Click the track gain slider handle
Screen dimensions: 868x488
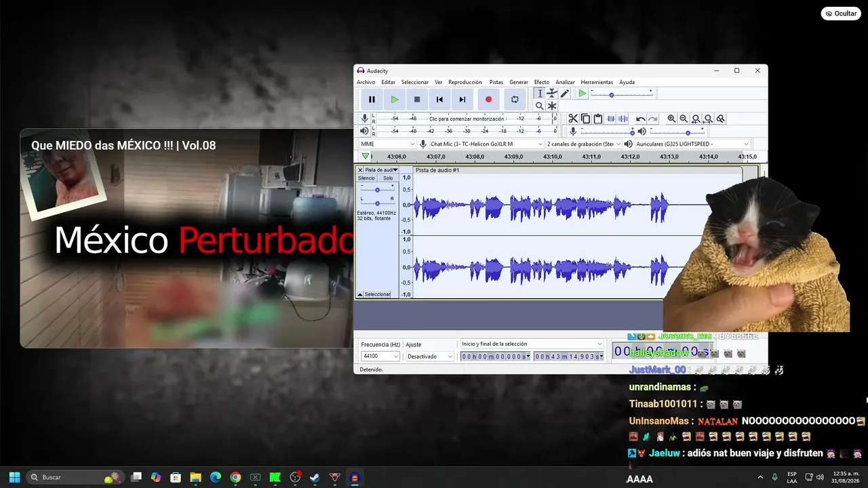tap(377, 190)
